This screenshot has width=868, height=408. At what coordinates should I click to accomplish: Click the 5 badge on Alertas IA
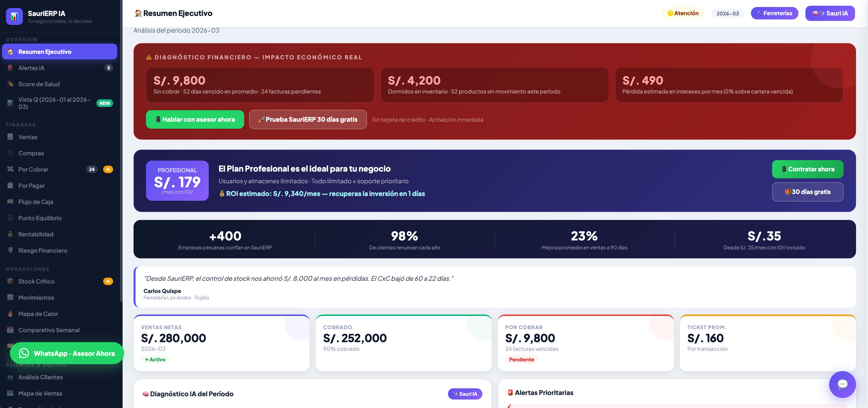coord(109,68)
